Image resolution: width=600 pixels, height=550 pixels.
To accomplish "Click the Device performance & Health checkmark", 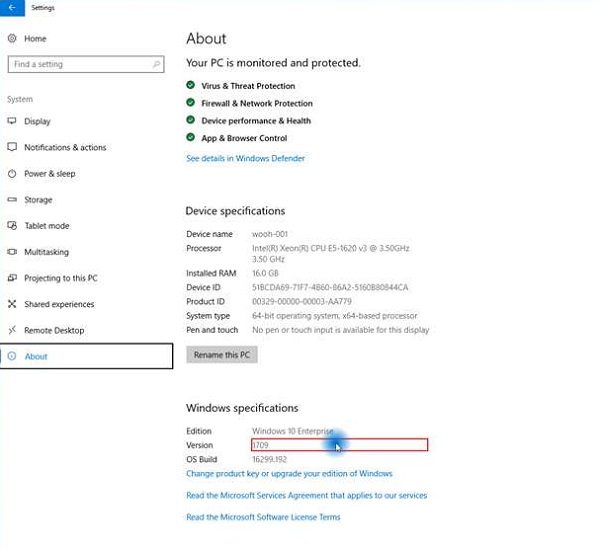I will pos(191,120).
